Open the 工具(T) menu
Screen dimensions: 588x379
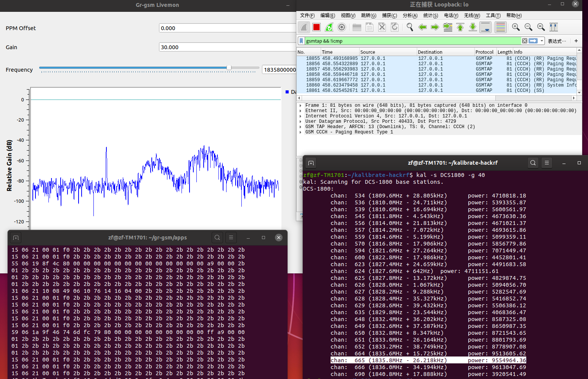(493, 16)
